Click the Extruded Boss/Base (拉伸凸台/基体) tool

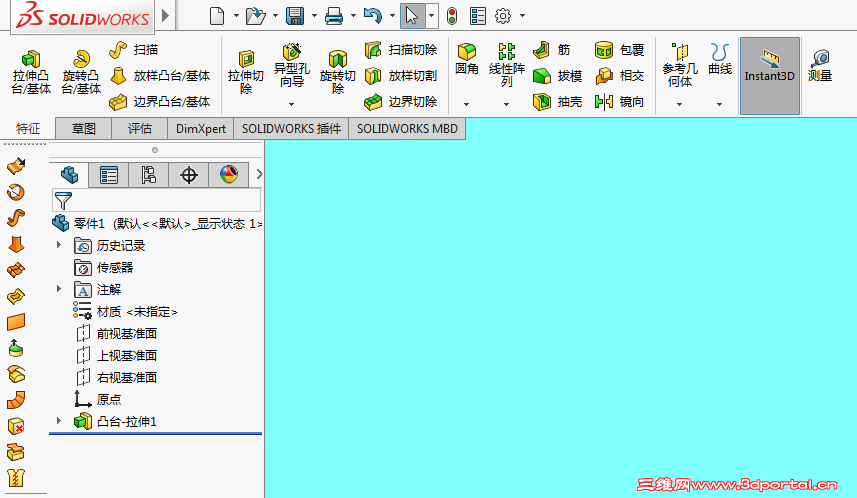coord(31,72)
